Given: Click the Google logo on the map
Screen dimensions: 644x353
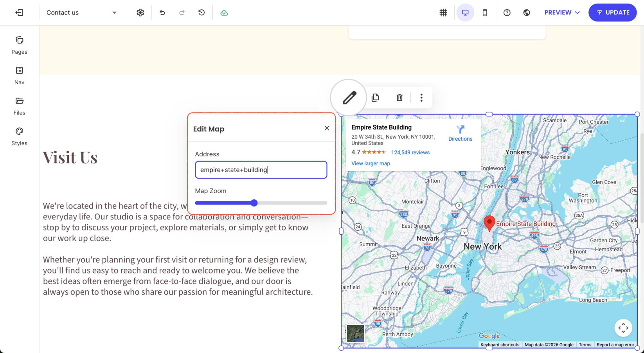Looking at the screenshot, I should click(489, 336).
